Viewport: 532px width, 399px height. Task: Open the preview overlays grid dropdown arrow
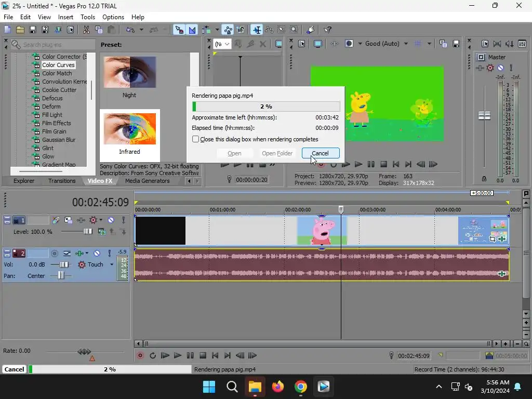[x=429, y=44]
